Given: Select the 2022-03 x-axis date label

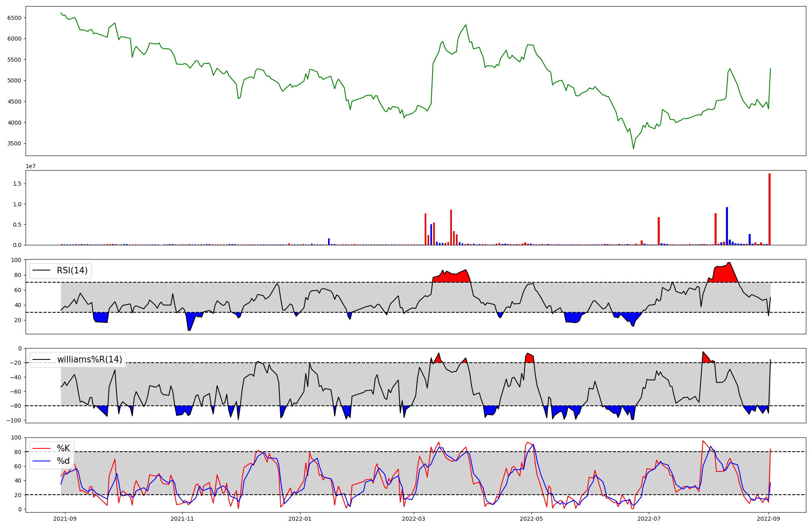Looking at the screenshot, I should 414,519.
